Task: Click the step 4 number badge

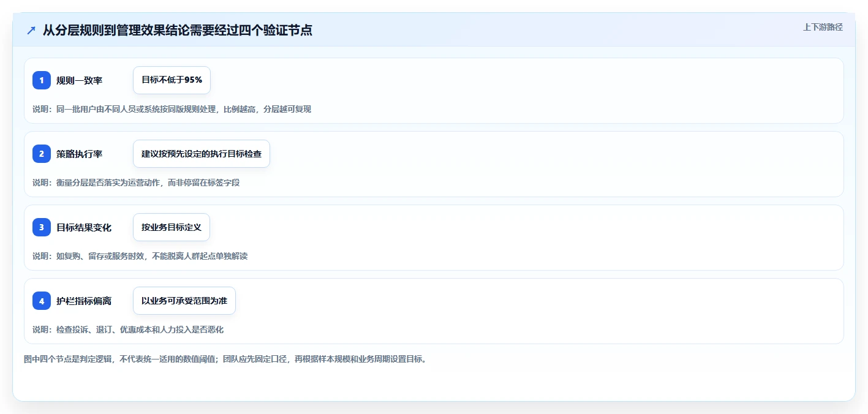Action: tap(42, 301)
